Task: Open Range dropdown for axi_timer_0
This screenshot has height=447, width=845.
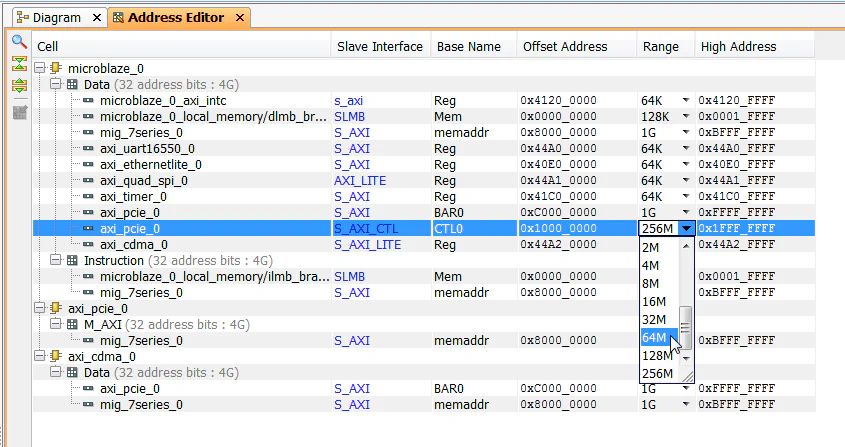Action: pyautogui.click(x=685, y=196)
